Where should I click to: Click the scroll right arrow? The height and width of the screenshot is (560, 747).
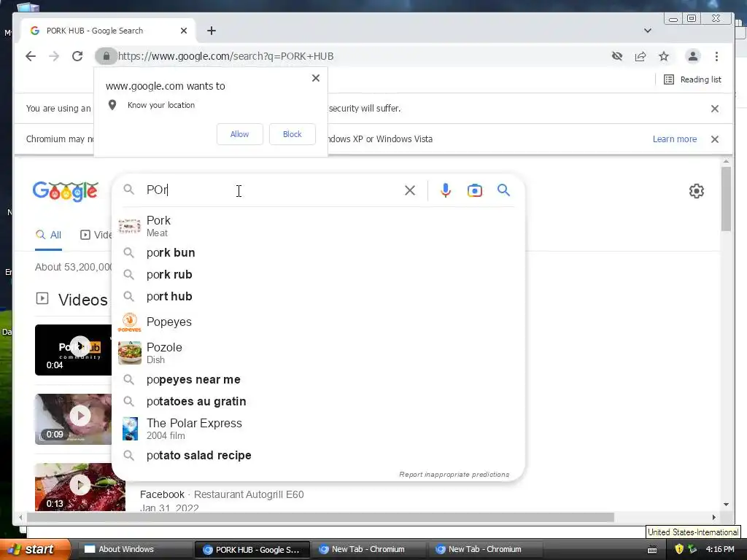tap(713, 518)
